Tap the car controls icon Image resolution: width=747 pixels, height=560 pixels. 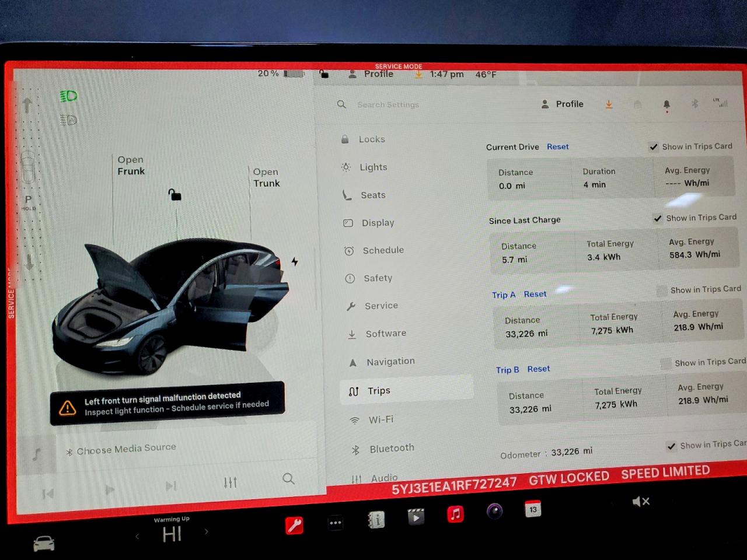(44, 544)
